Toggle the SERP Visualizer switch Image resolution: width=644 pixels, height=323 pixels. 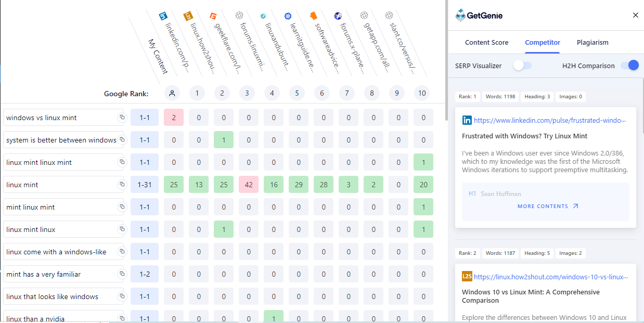[522, 66]
